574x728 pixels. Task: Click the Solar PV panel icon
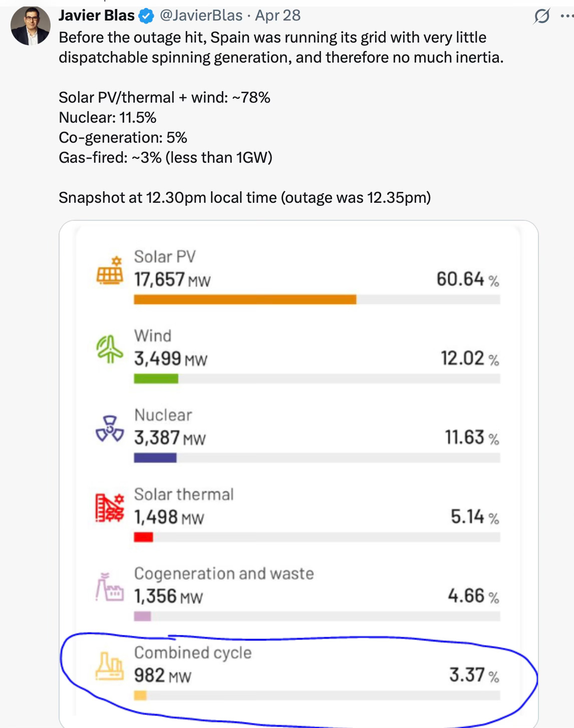click(x=110, y=270)
